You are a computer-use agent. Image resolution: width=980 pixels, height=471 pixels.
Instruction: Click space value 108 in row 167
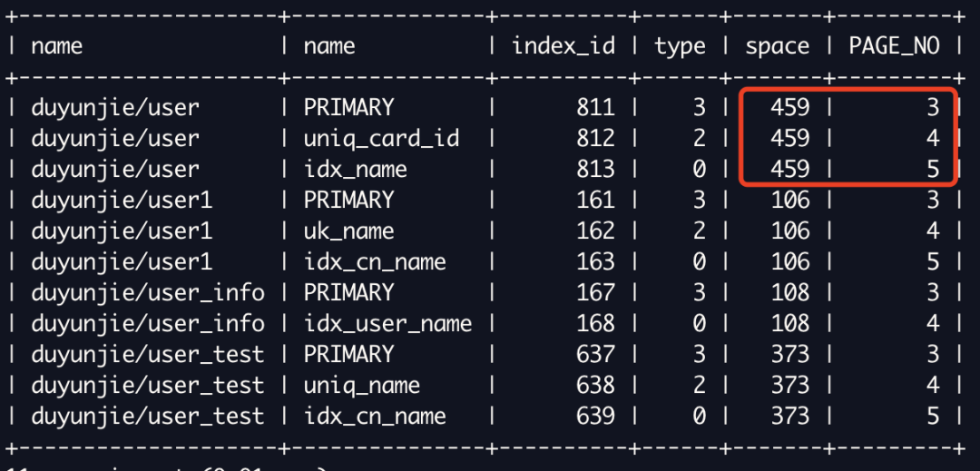pos(790,293)
